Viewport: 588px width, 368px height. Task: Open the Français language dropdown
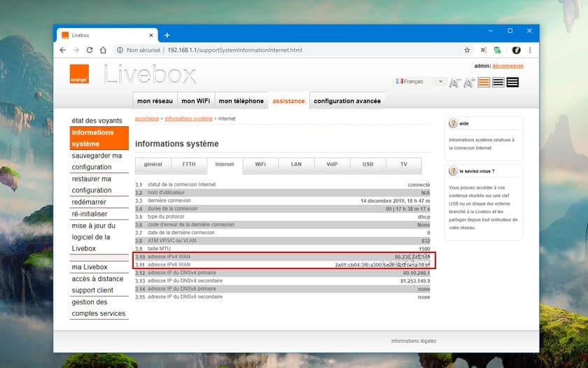[419, 81]
